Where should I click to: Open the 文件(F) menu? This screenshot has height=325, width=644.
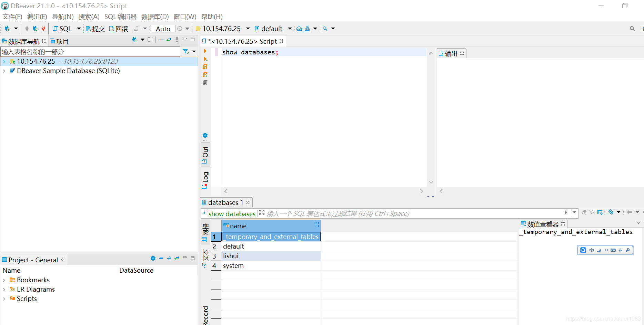[12, 17]
